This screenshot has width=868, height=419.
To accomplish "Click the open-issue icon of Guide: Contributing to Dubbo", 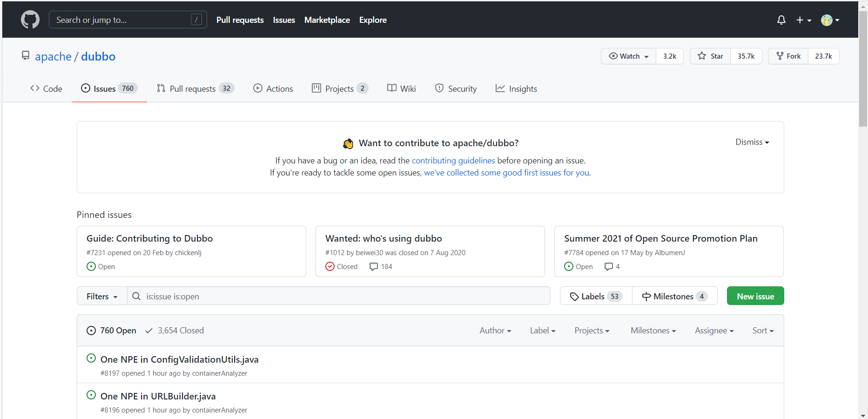I will tap(91, 266).
